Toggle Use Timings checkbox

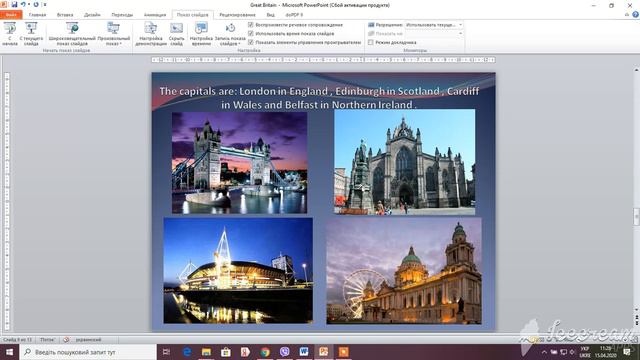click(251, 33)
